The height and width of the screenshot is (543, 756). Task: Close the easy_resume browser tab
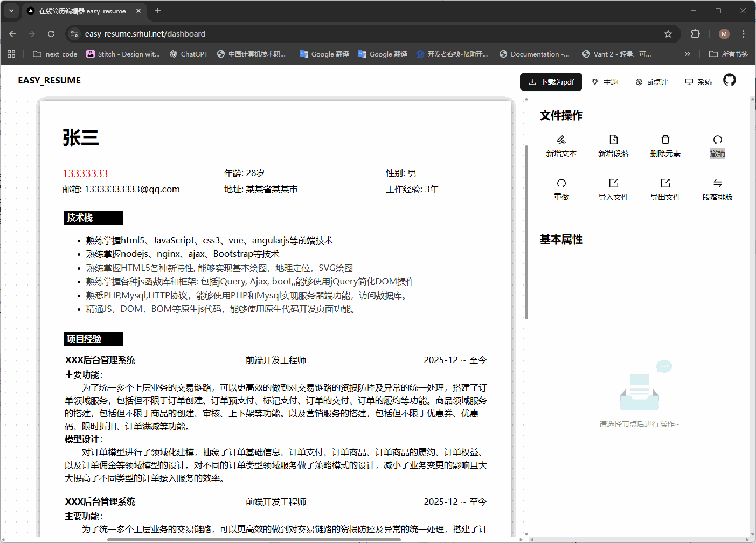pos(138,11)
